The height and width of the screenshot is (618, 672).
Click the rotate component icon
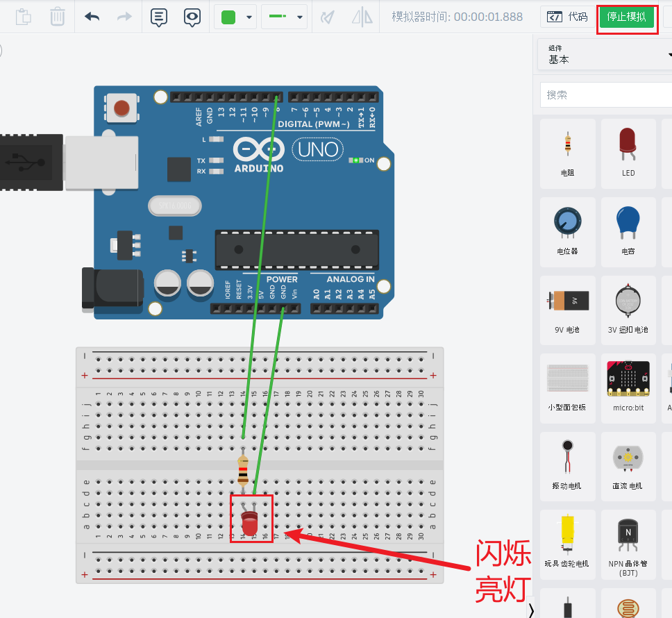point(328,17)
